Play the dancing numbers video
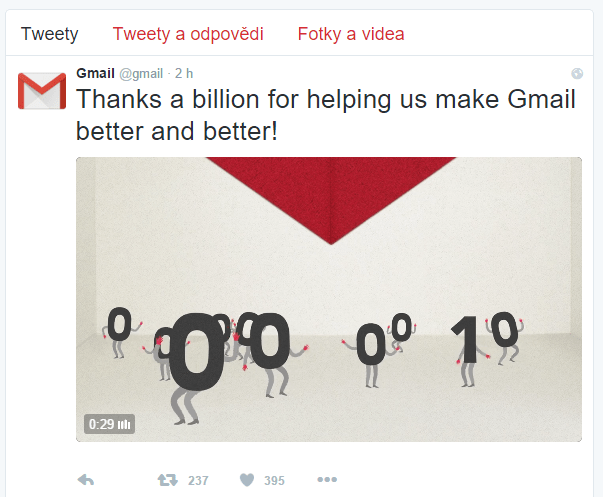This screenshot has height=497, width=603. coord(329,299)
